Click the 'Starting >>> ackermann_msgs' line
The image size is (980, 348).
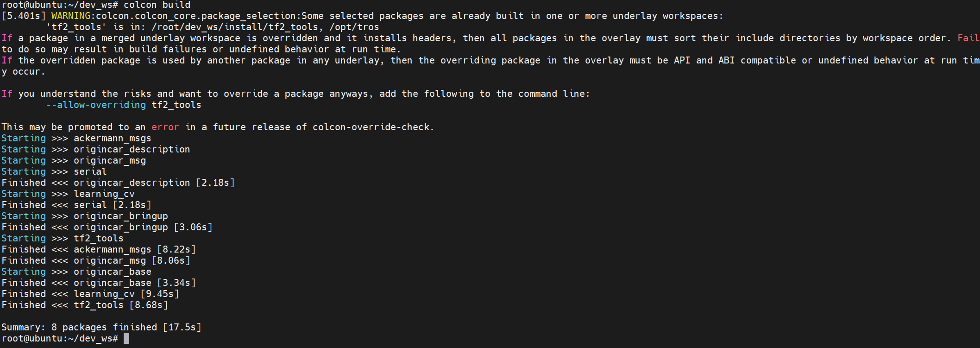[76, 139]
